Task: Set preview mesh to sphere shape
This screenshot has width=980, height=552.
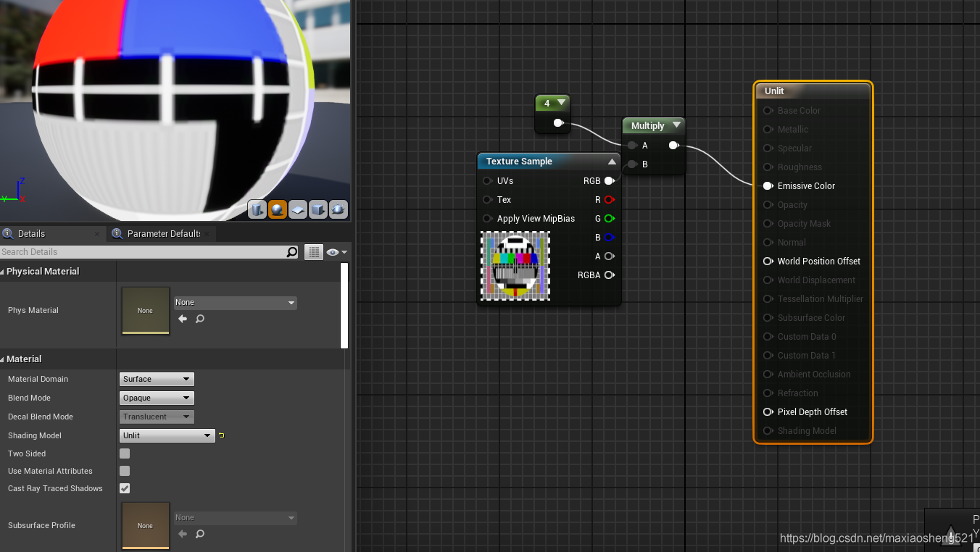Action: pos(278,210)
